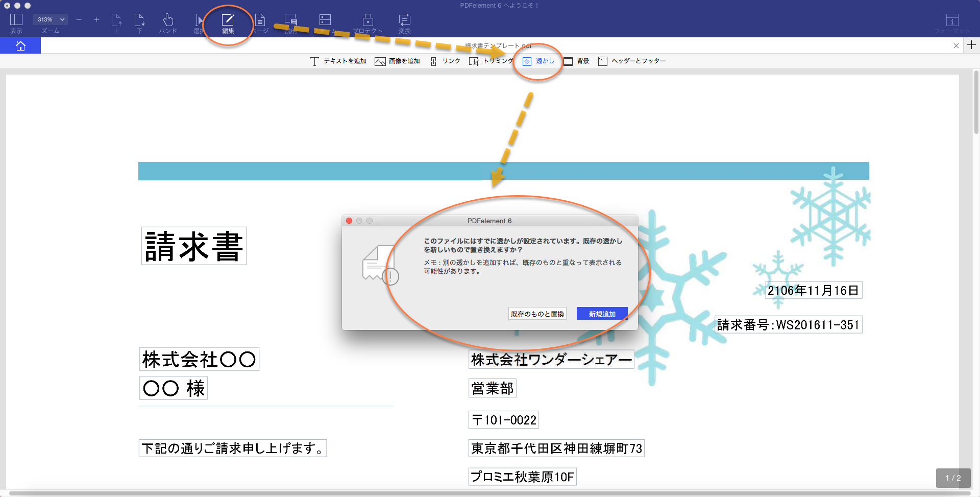Open the プロテクト protect tool
This screenshot has width=980, height=497.
[x=367, y=23]
